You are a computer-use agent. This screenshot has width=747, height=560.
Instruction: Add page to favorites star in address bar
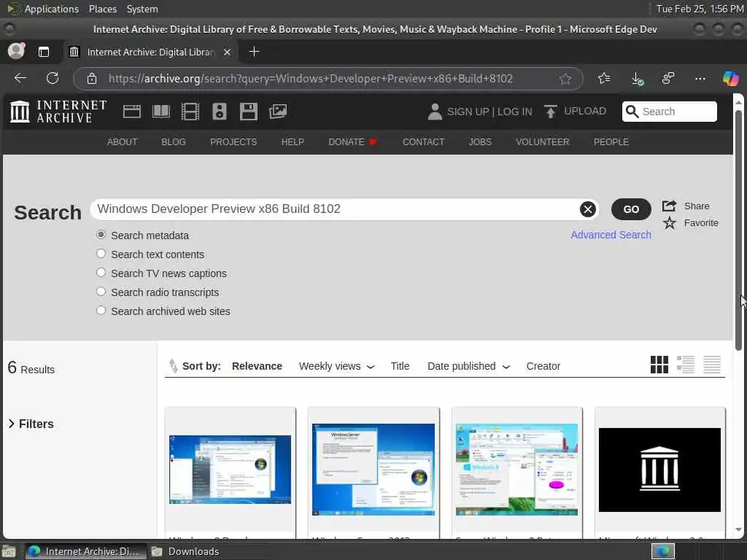pos(565,79)
